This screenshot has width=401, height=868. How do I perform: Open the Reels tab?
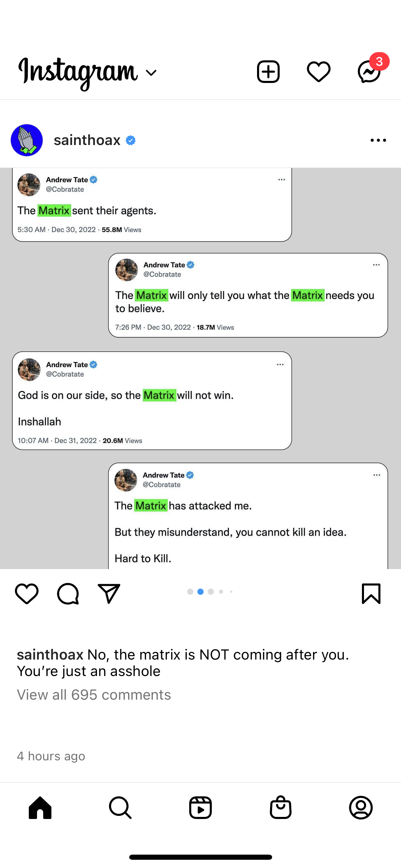(x=200, y=808)
